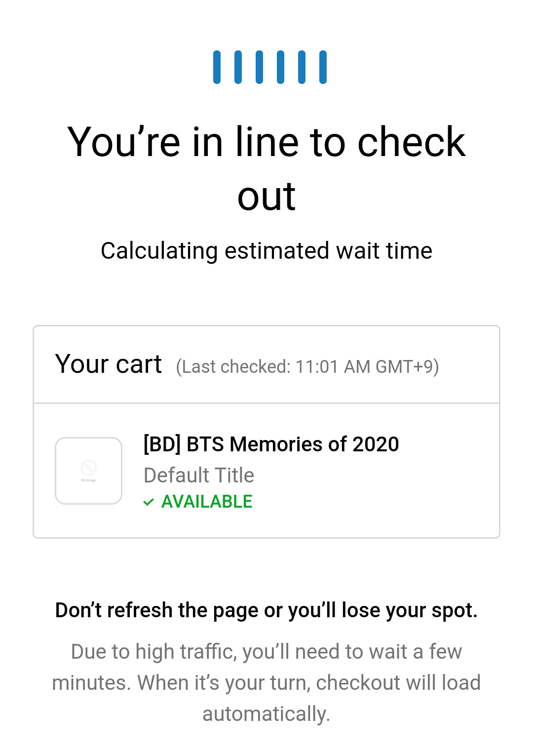Image resolution: width=533 pixels, height=756 pixels.
Task: Click the "Last checked: 11:01 AM GMT+9" timestamp
Action: pos(307,367)
